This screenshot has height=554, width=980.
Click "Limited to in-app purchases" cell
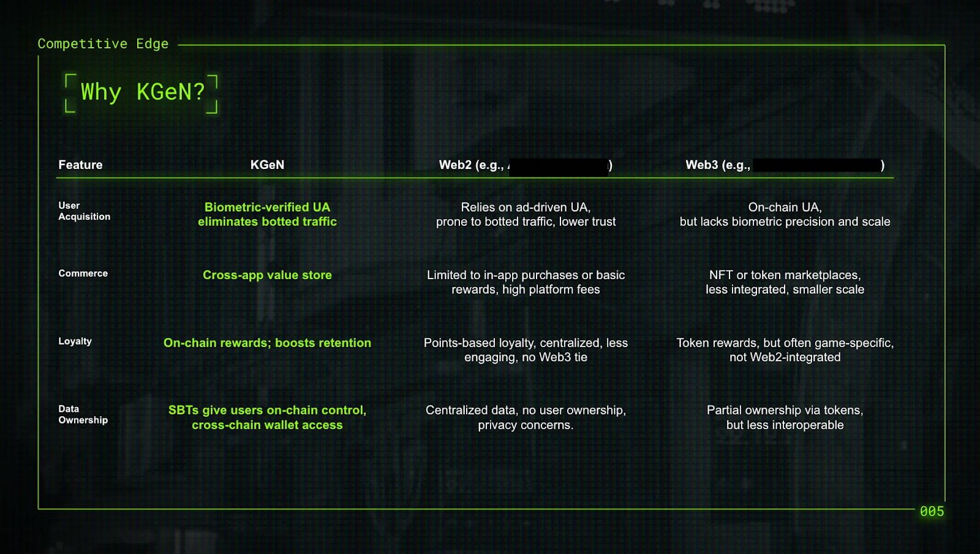(x=526, y=282)
